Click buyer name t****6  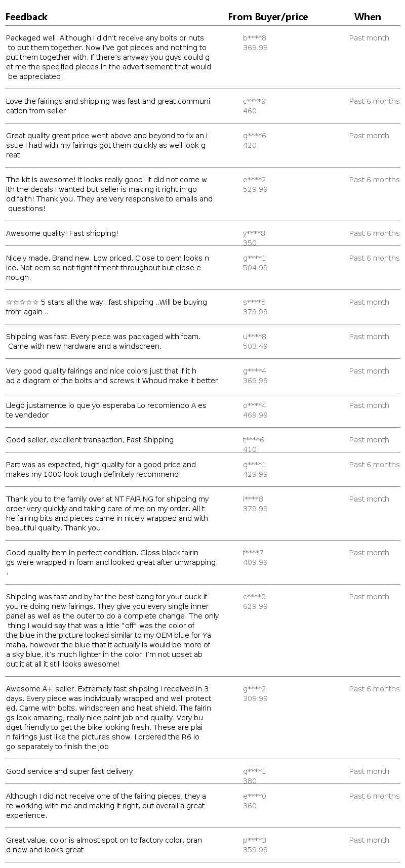[253, 440]
